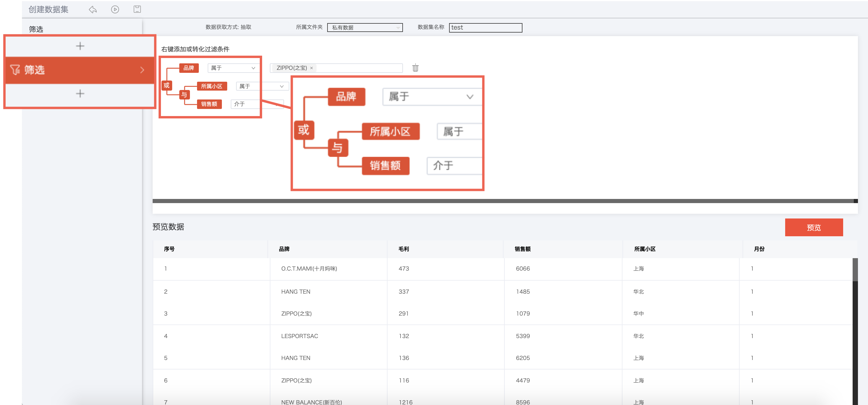Click the 品牌 cell ZIPPO(之宝) in row 6

pyautogui.click(x=296, y=381)
